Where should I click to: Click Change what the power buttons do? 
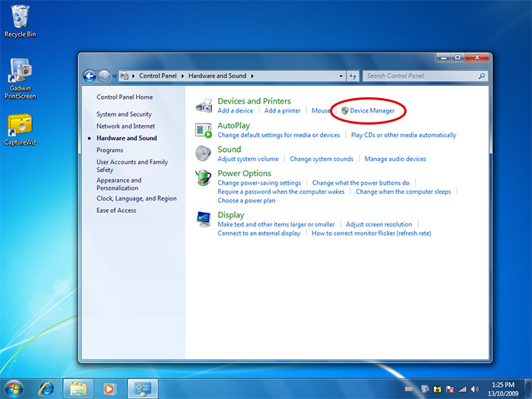pos(361,183)
